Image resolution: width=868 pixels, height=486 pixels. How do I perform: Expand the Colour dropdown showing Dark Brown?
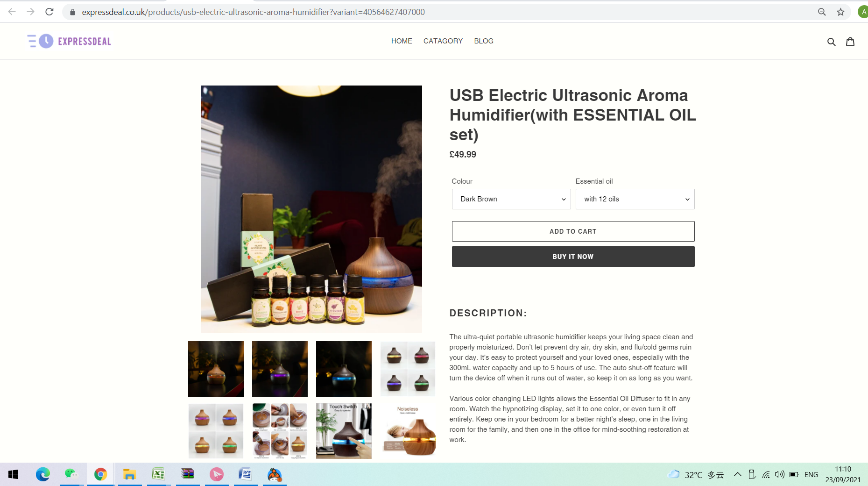[511, 199]
